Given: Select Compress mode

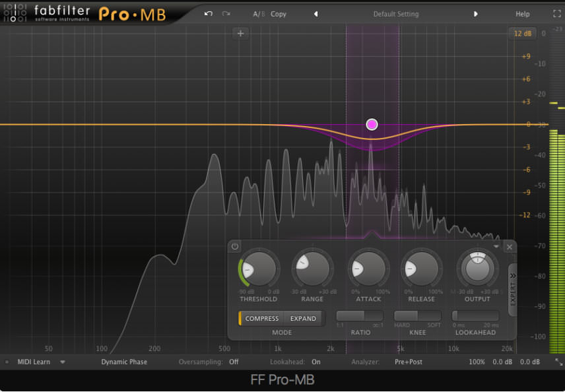Looking at the screenshot, I should click(x=261, y=319).
